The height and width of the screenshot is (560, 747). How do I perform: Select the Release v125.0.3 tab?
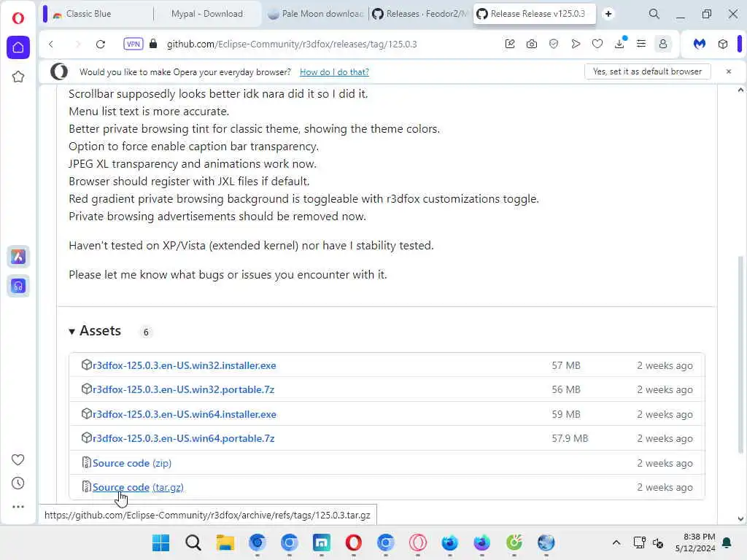pos(533,14)
